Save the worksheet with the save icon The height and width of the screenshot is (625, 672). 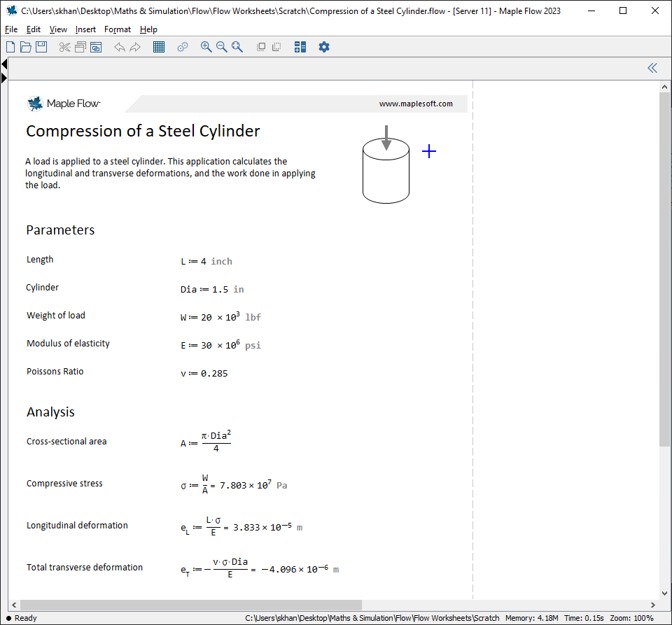(x=41, y=47)
